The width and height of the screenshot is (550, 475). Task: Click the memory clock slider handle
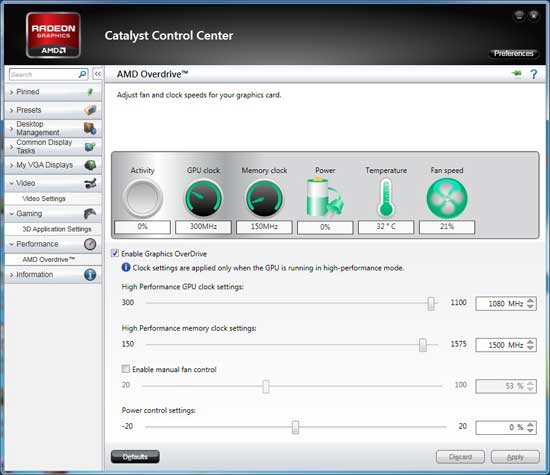(x=423, y=345)
